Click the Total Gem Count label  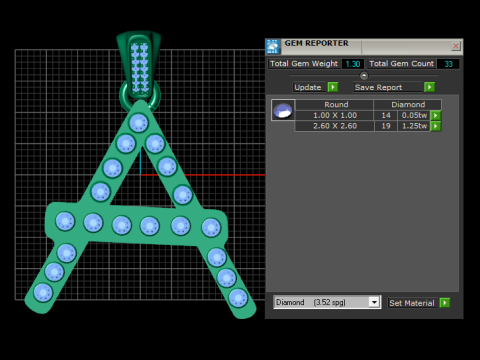pos(401,64)
